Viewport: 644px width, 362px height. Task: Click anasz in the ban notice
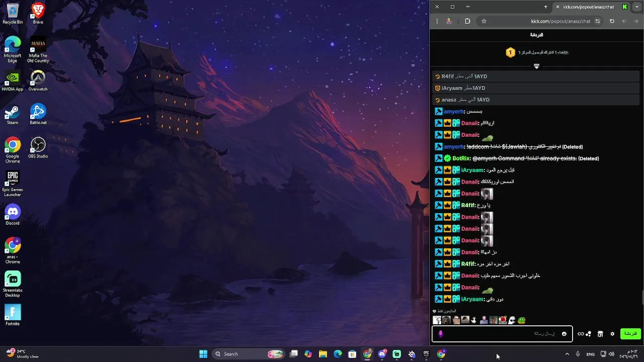coord(449,100)
